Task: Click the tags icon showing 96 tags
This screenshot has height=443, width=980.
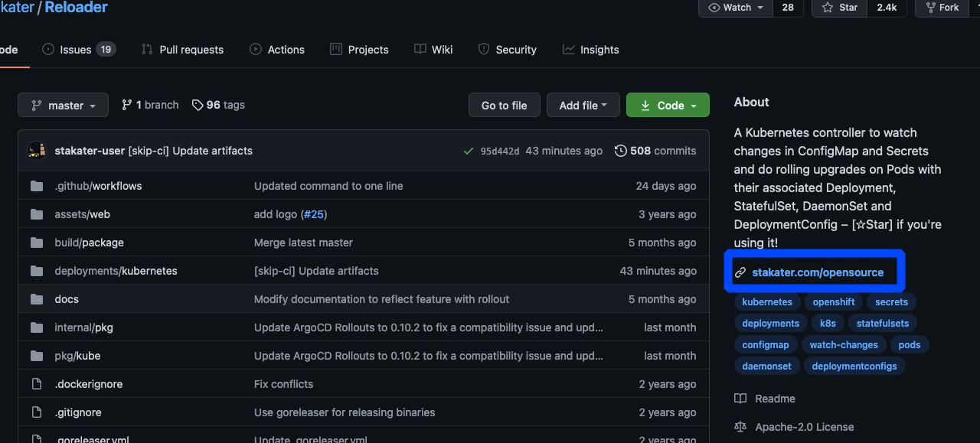Action: coord(197,104)
